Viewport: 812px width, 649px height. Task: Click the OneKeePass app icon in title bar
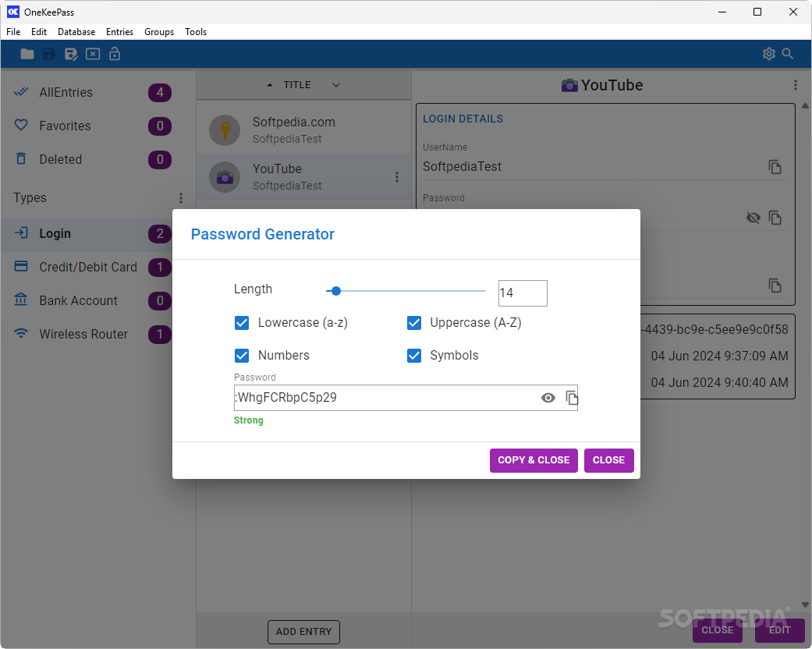(13, 12)
